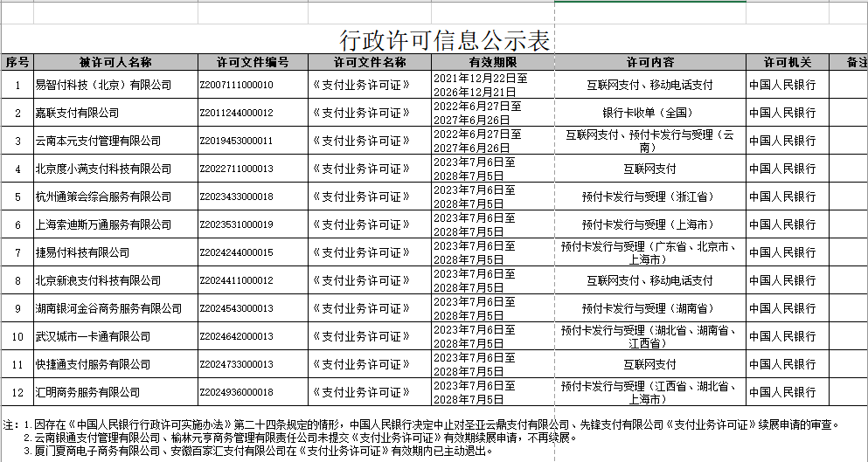The image size is (868, 462).
Task: Click sequence number 7 cell
Action: click(x=17, y=252)
